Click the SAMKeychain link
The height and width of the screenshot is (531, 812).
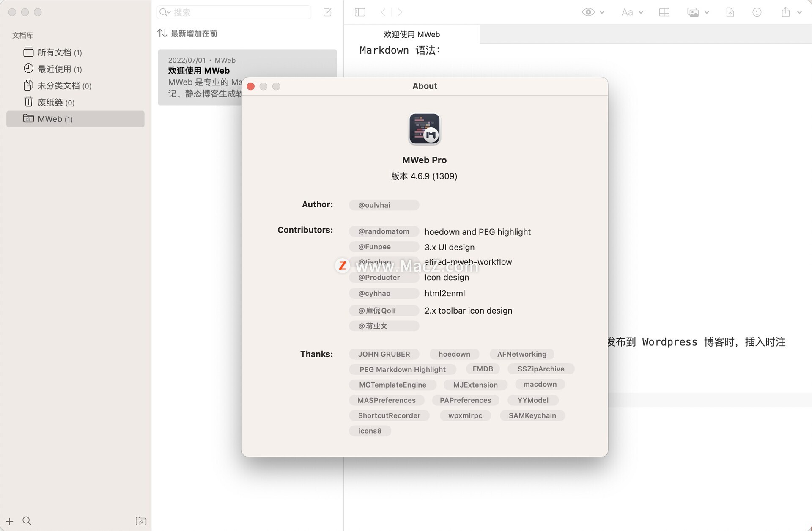click(x=532, y=415)
